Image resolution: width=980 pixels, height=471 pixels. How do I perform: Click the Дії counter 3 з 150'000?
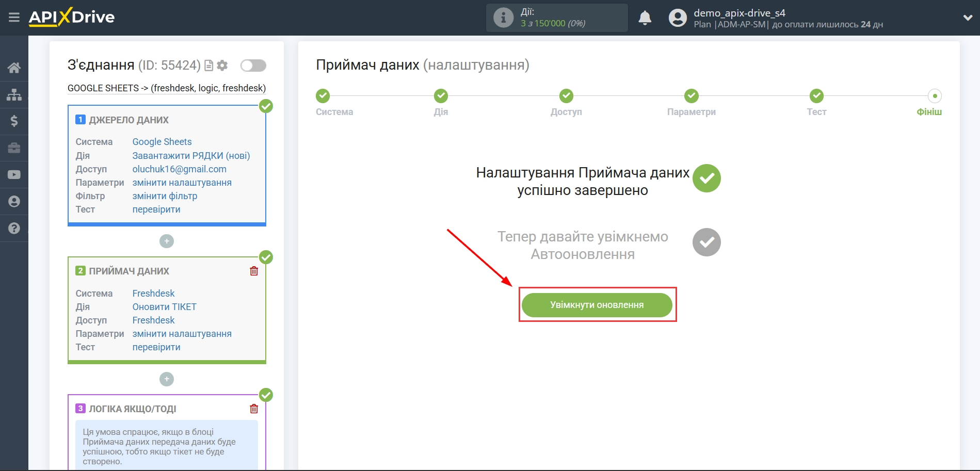tap(553, 23)
